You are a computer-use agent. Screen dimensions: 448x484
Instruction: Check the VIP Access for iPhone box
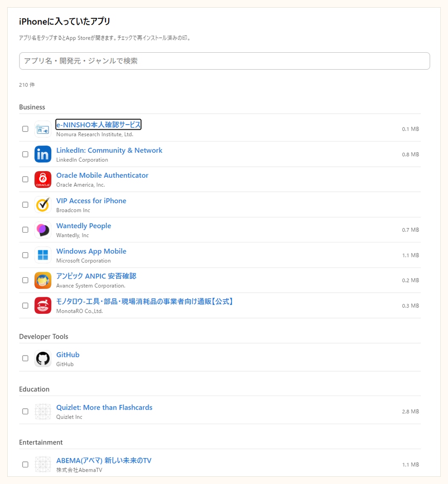click(26, 205)
